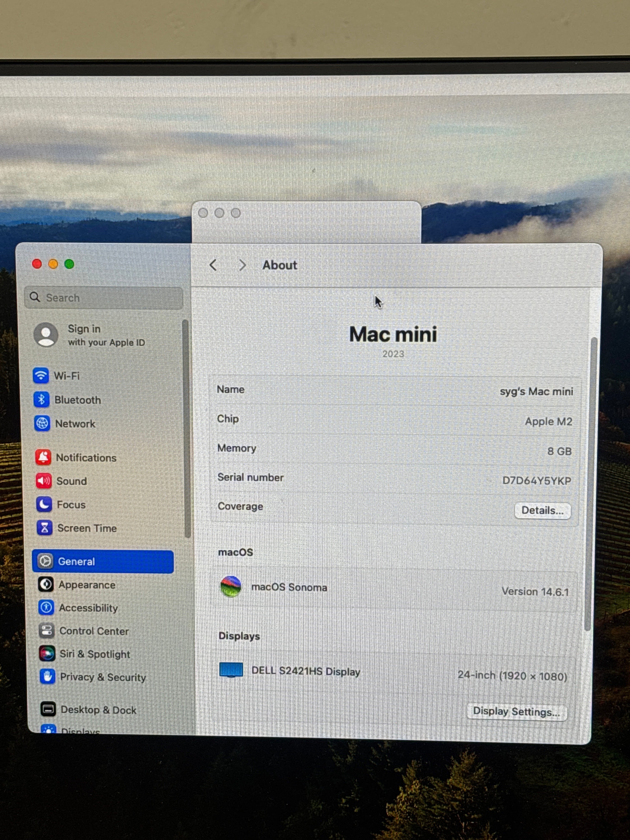The image size is (630, 840).
Task: Click Coverage Details button
Action: [x=542, y=510]
